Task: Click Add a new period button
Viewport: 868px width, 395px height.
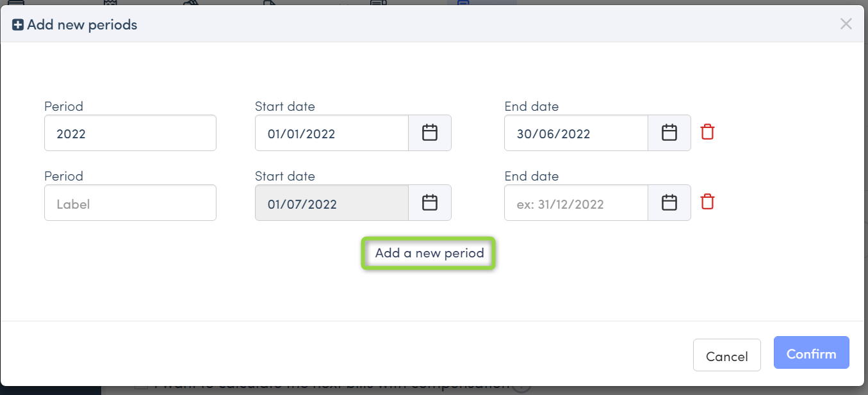Action: tap(429, 254)
